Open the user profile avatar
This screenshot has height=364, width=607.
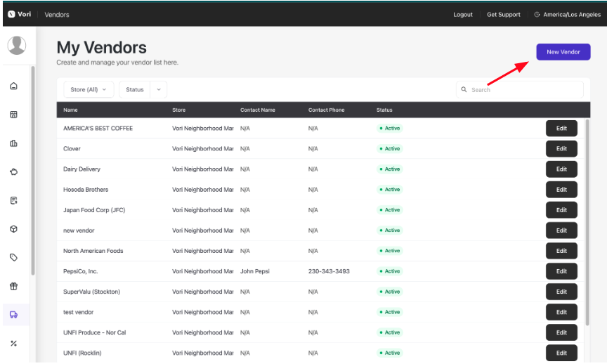click(x=17, y=45)
